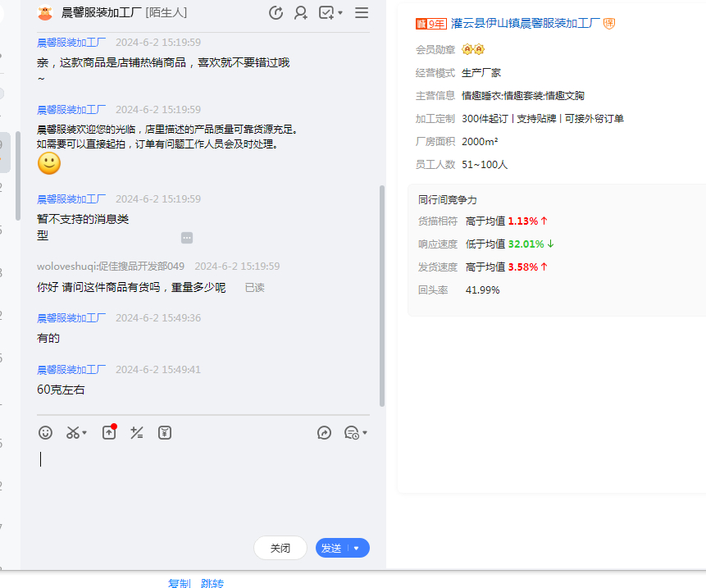Open the calculator icon in chat toolbar

coord(137,432)
